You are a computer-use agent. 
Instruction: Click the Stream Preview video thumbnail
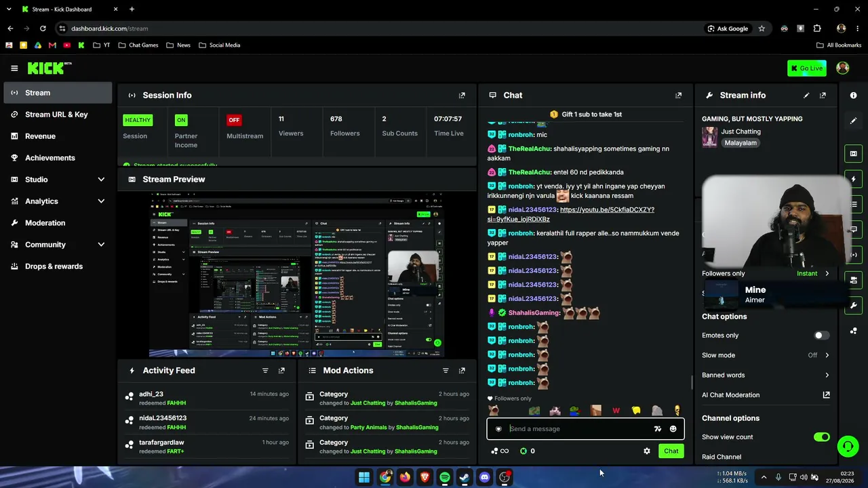tap(296, 274)
